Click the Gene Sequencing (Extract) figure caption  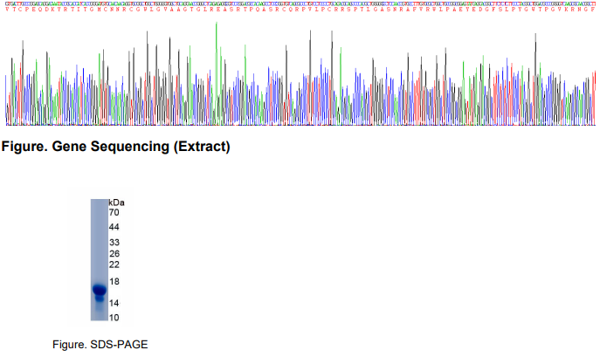tap(116, 147)
